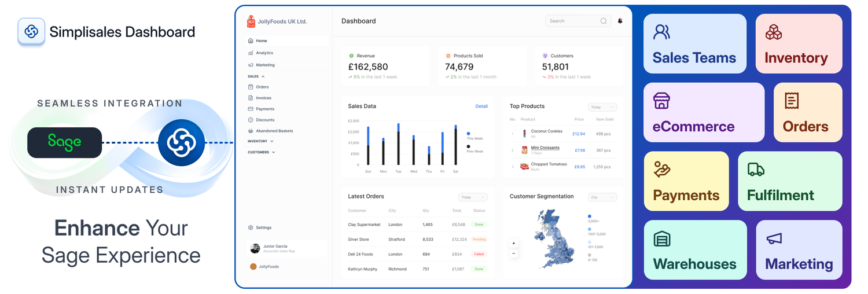Click the Failed status for Deli 24 Foods

click(480, 254)
